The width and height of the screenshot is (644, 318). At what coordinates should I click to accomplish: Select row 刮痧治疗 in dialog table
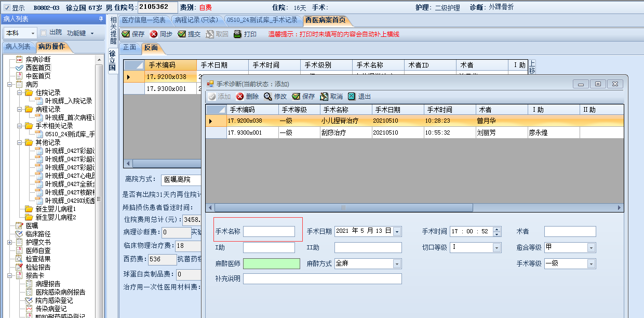pos(414,132)
